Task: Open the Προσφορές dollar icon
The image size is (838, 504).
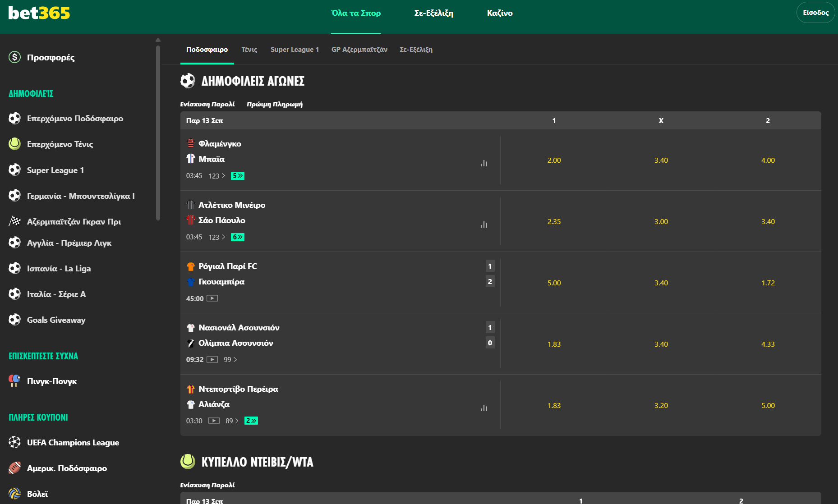Action: 15,57
